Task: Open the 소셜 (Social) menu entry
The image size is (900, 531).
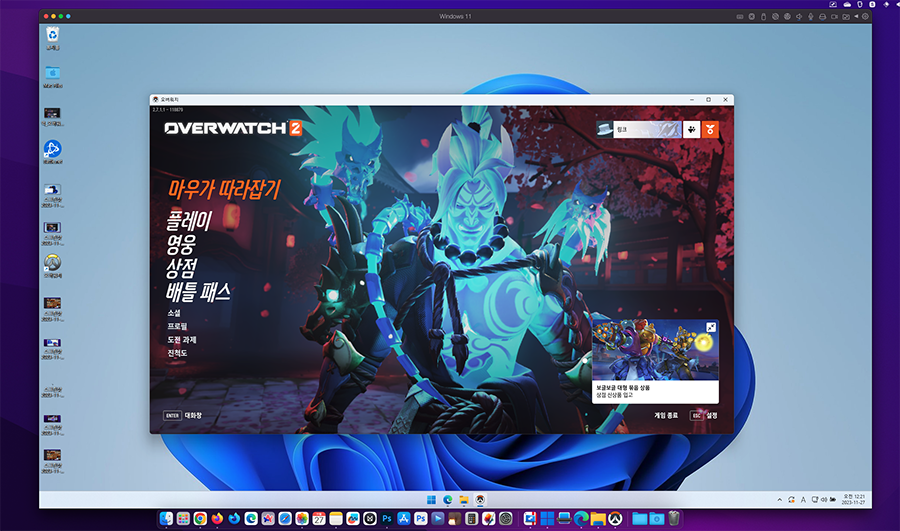Action: click(x=174, y=313)
